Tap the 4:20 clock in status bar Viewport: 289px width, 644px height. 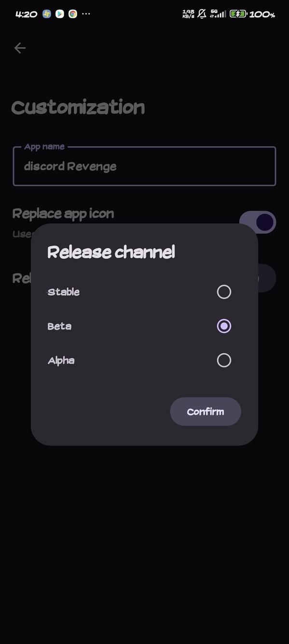(27, 14)
